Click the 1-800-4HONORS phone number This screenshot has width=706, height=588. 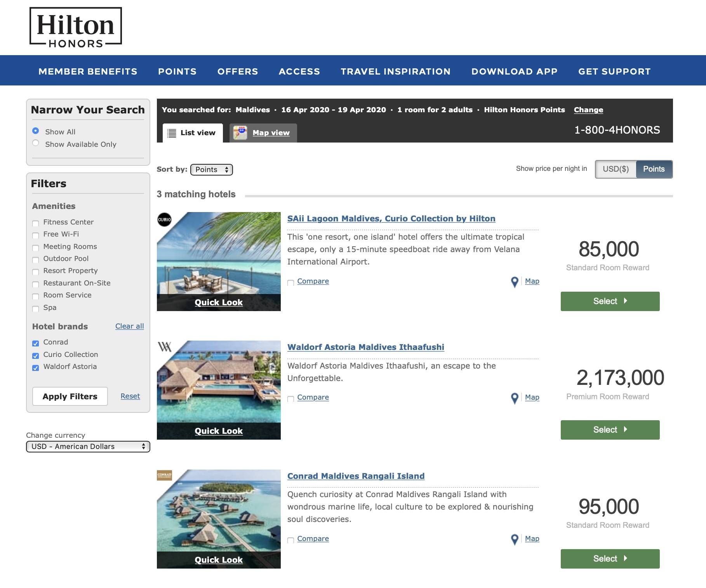point(617,130)
